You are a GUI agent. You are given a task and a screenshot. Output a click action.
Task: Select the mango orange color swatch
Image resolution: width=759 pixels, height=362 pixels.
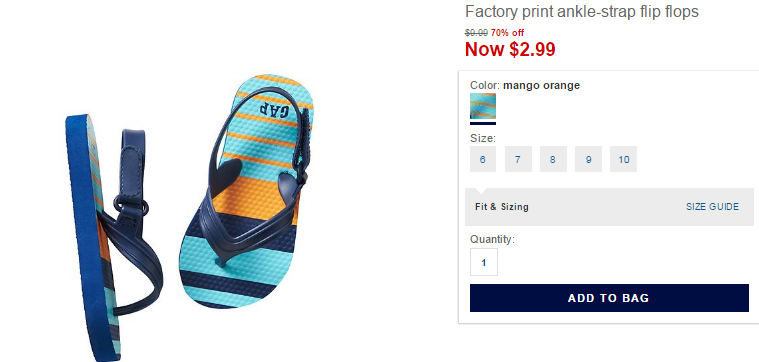pos(483,106)
